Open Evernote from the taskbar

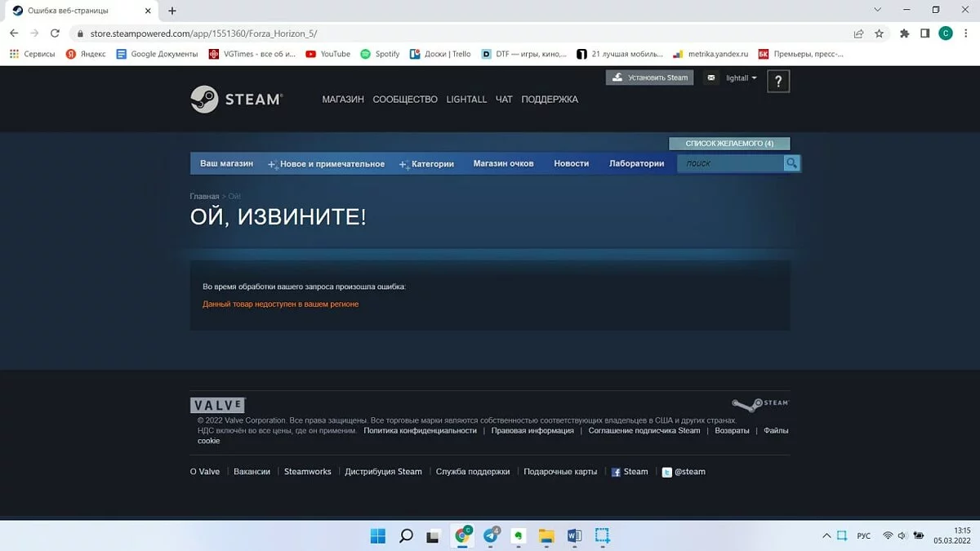(519, 535)
